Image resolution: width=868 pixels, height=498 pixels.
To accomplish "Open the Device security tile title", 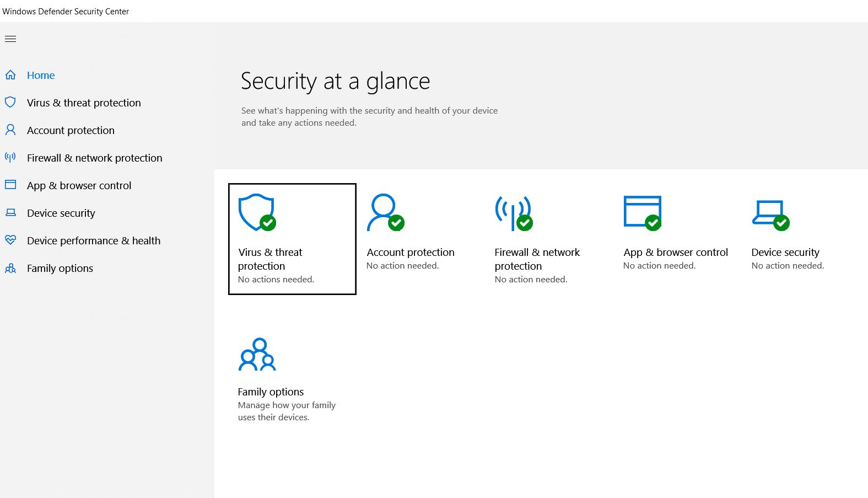I will 785,252.
